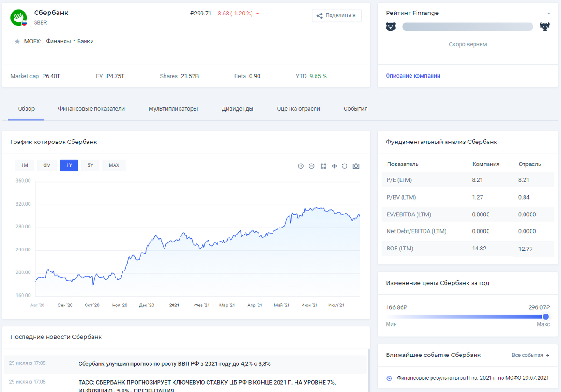Click the Finrange rating progress bar
The image size is (561, 392).
(x=467, y=27)
